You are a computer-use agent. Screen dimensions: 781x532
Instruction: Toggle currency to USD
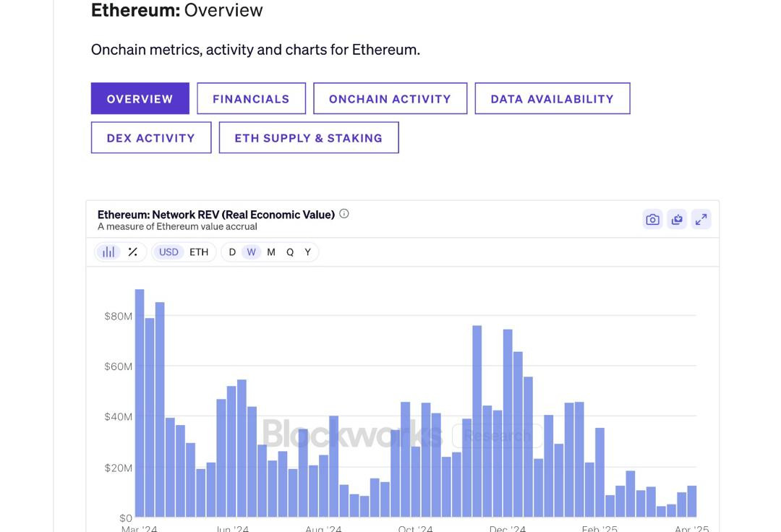point(168,252)
